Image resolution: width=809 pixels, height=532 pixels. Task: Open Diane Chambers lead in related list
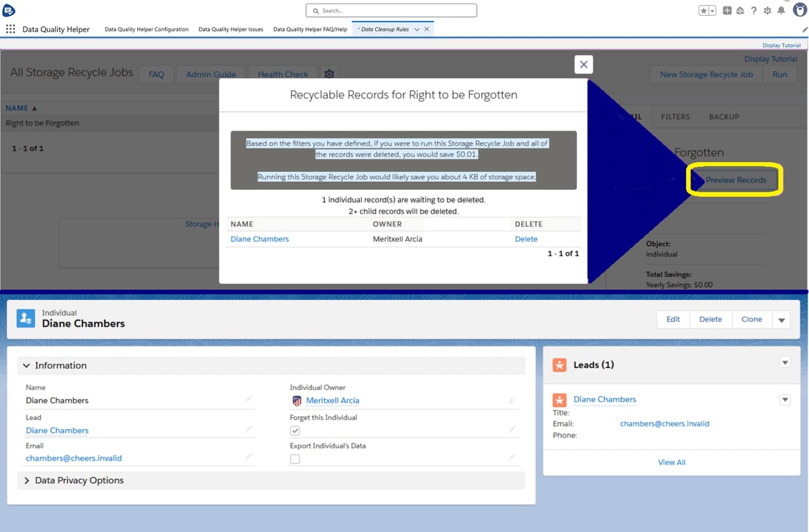pos(605,399)
